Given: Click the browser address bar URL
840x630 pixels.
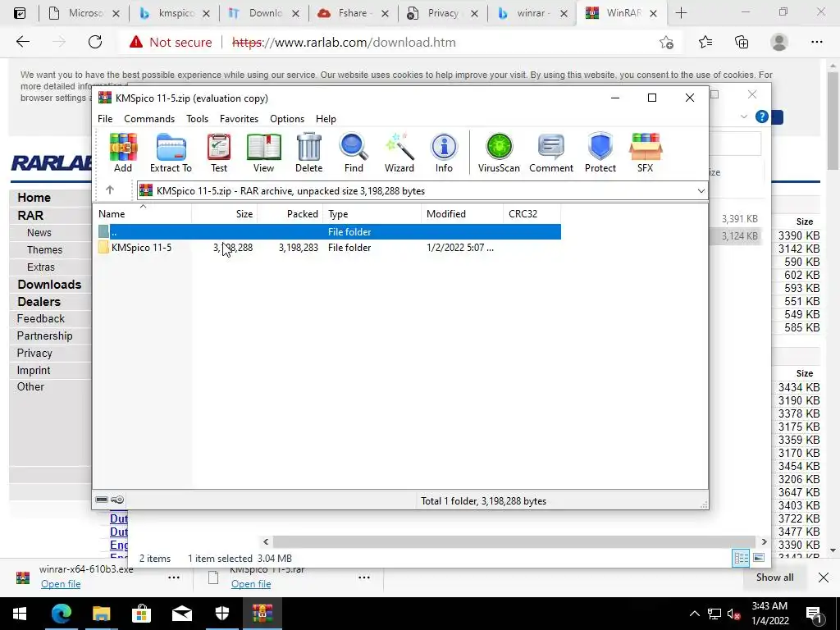Looking at the screenshot, I should (x=344, y=43).
